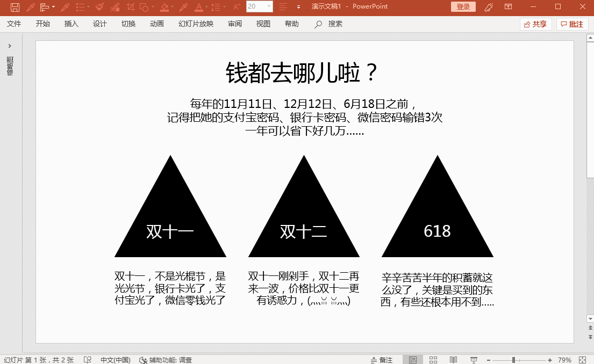The height and width of the screenshot is (364, 594).
Task: Open Customize Quick Access Toolbar dropdown
Action: (298, 7)
